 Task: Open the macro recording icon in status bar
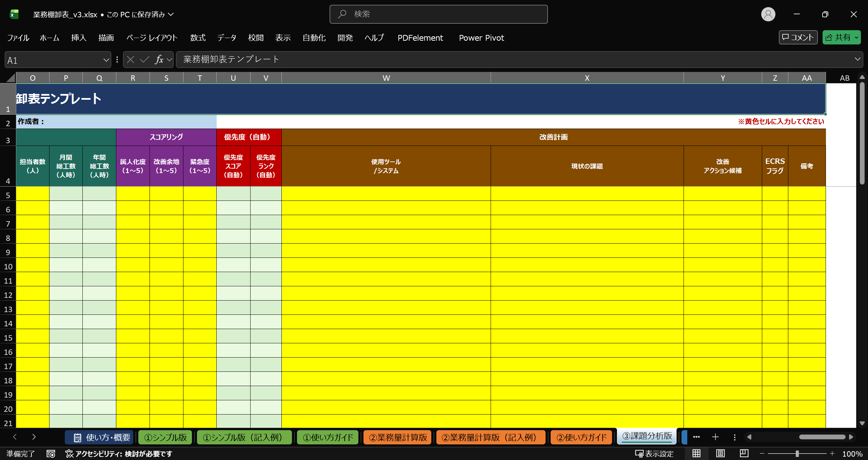click(51, 454)
